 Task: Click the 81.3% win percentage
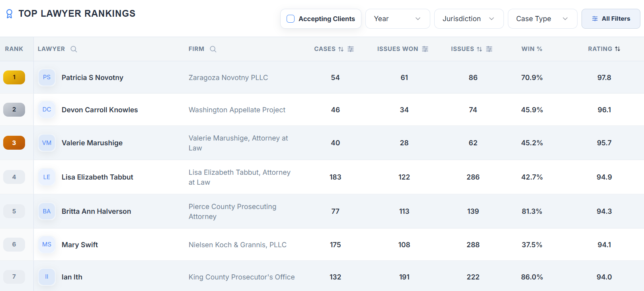point(532,211)
